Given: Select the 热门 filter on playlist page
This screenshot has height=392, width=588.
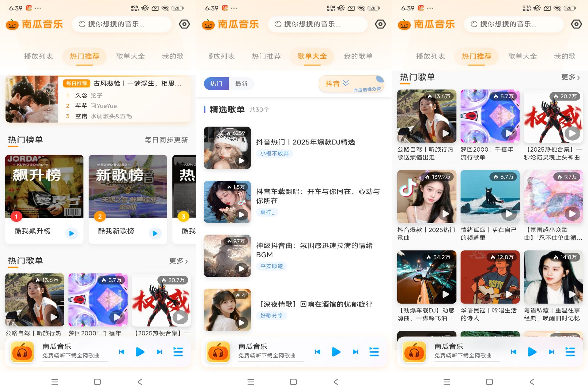Looking at the screenshot, I should (216, 83).
